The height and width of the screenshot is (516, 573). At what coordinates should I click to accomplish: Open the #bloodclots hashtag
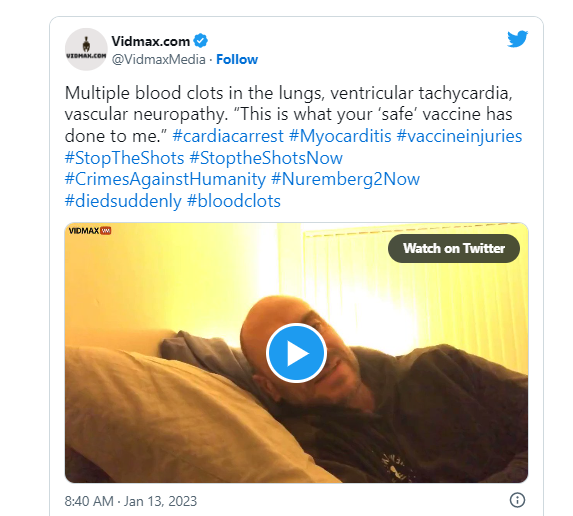234,201
